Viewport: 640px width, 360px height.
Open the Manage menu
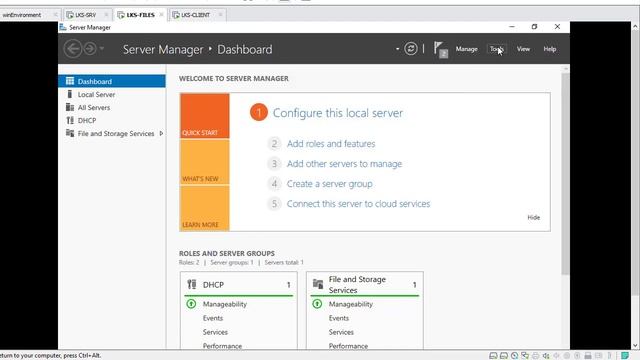(467, 49)
